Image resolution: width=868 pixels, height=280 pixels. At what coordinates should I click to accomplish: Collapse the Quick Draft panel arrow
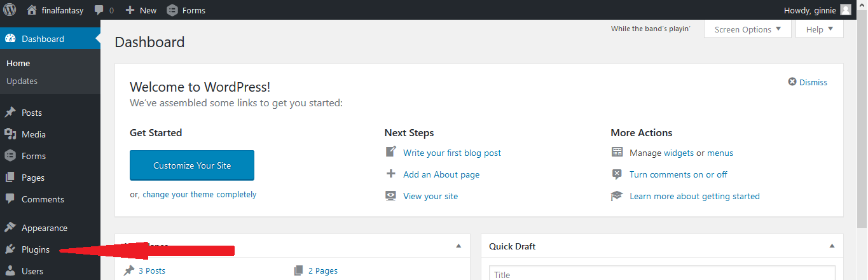click(832, 246)
